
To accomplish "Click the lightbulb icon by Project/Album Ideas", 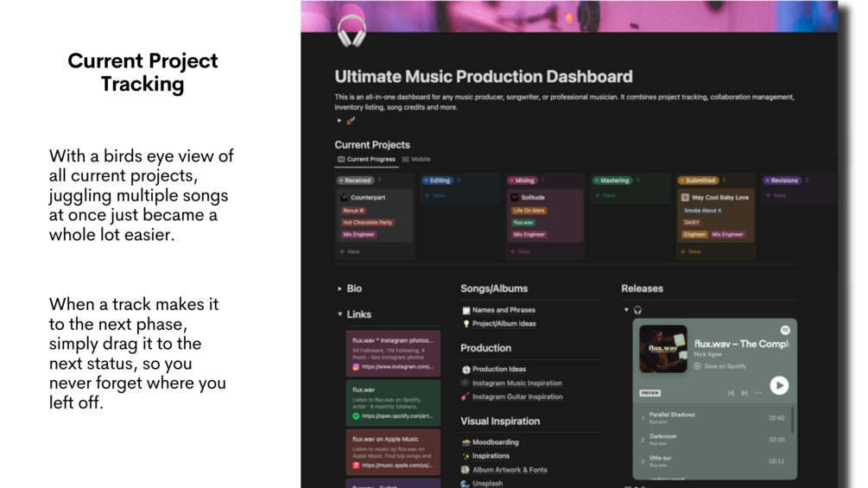I will point(466,324).
